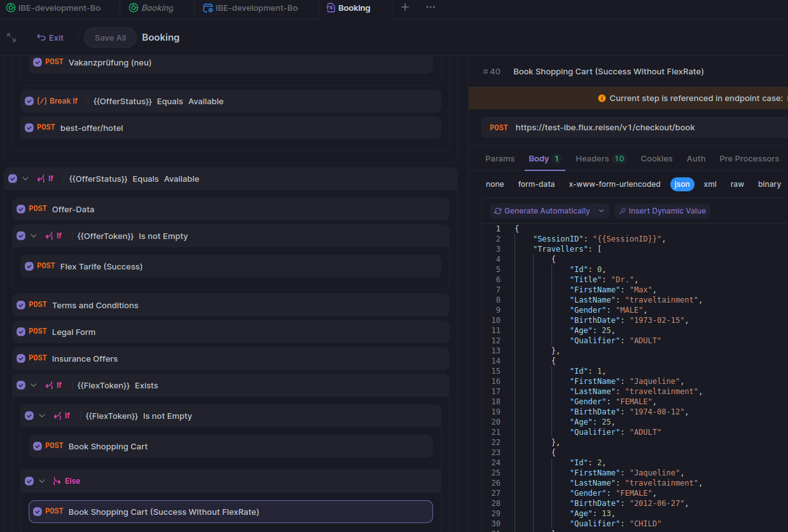Collapse the Else branch chevron
The height and width of the screenshot is (532, 788).
pyautogui.click(x=42, y=481)
